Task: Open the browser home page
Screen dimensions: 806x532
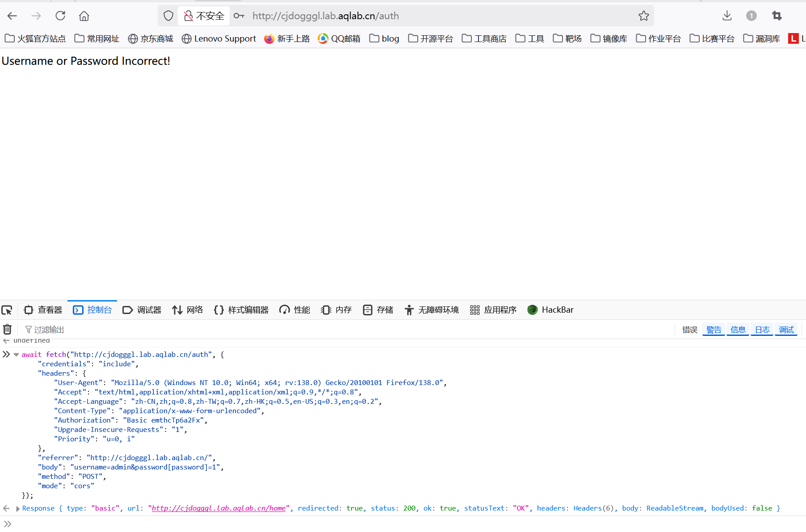Action: point(84,16)
